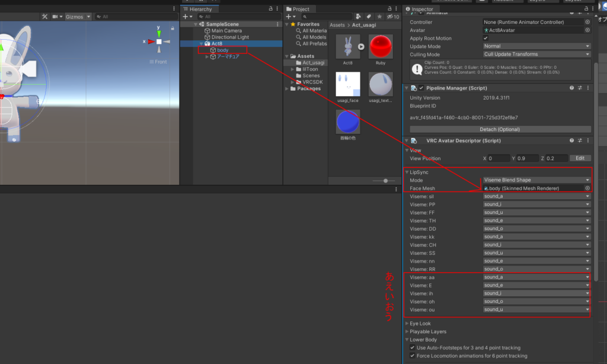Disable the Pipeline Manager script checkbox

pos(421,88)
